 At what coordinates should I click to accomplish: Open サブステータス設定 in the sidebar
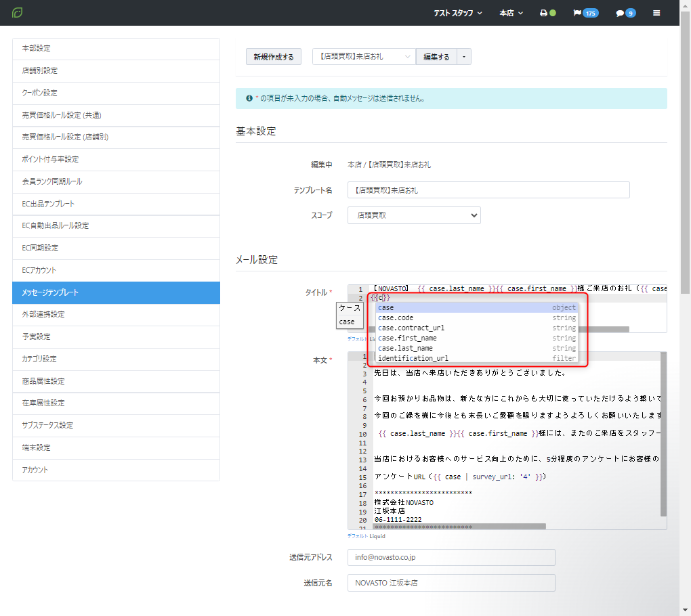pyautogui.click(x=116, y=426)
